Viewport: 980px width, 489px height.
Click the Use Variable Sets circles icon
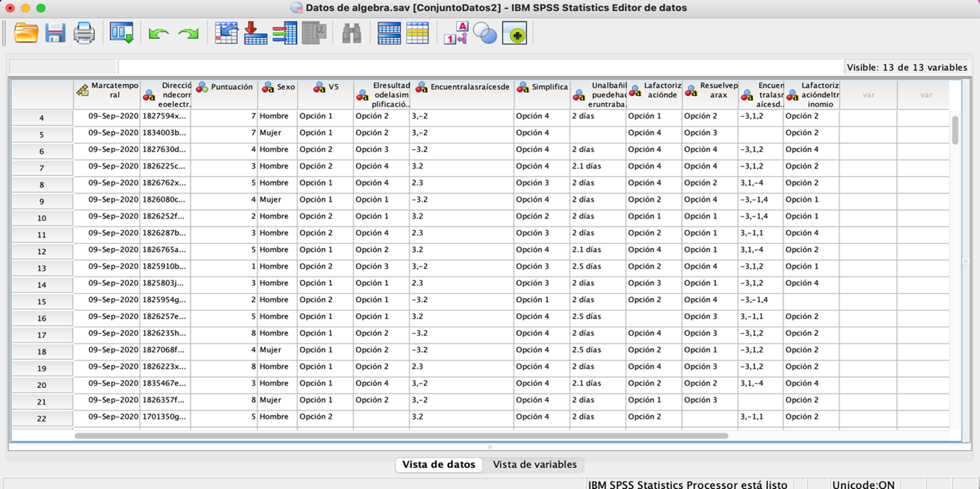(x=485, y=33)
